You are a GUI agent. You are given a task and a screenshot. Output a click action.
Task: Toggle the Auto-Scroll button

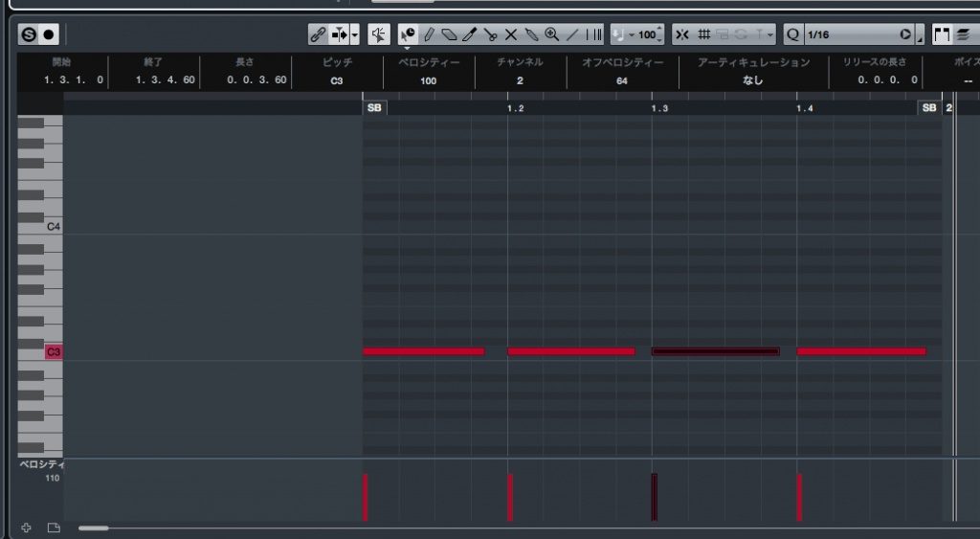339,34
